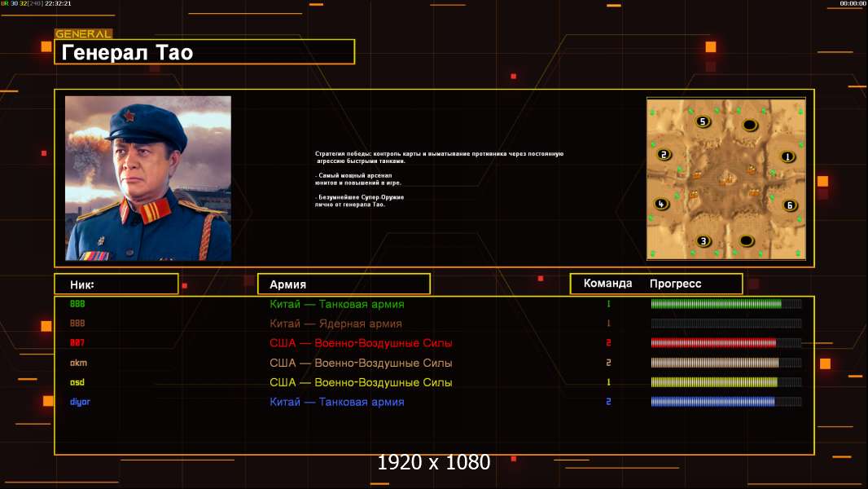Click start position marker 3 on minimap
Viewport: 868px width, 489px height.
pos(703,241)
